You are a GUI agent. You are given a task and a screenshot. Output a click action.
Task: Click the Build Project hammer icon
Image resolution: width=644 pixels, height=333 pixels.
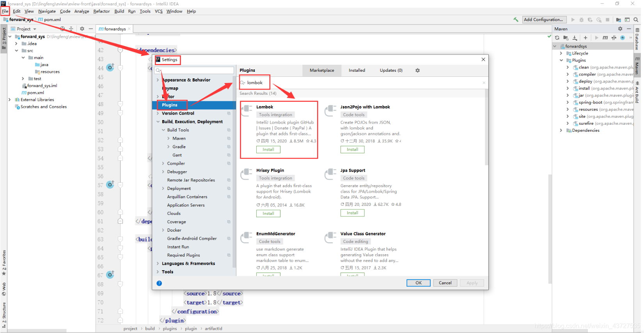click(x=516, y=19)
